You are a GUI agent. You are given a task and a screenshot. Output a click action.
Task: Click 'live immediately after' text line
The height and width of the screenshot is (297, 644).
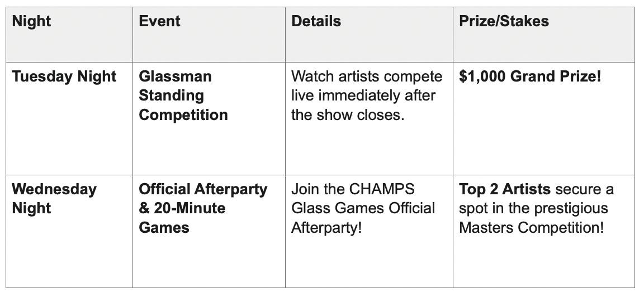coord(363,95)
